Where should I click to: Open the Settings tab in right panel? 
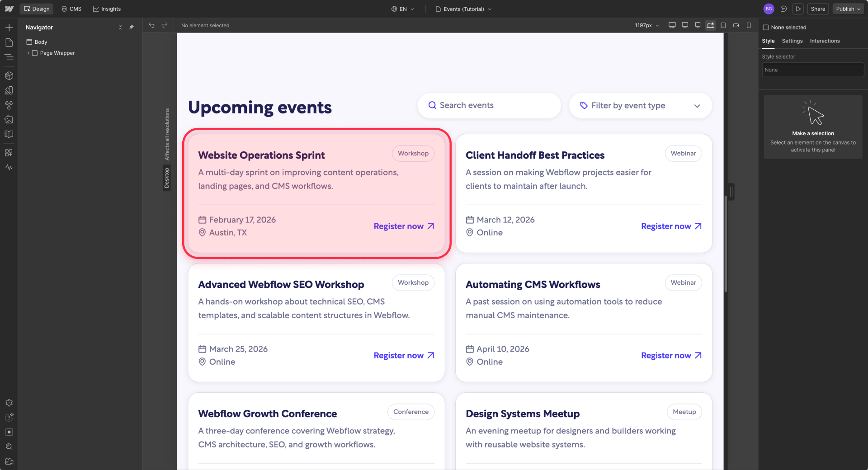pyautogui.click(x=792, y=41)
